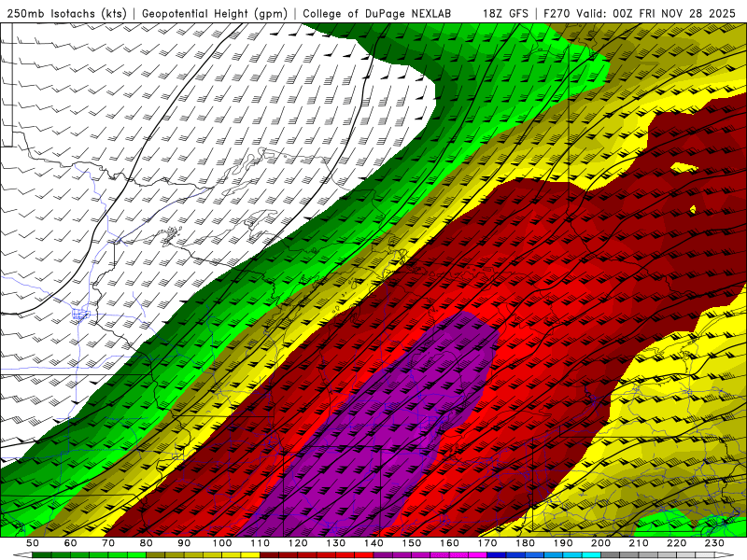
Task: Click the 120 value on the color scale
Action: click(x=298, y=543)
